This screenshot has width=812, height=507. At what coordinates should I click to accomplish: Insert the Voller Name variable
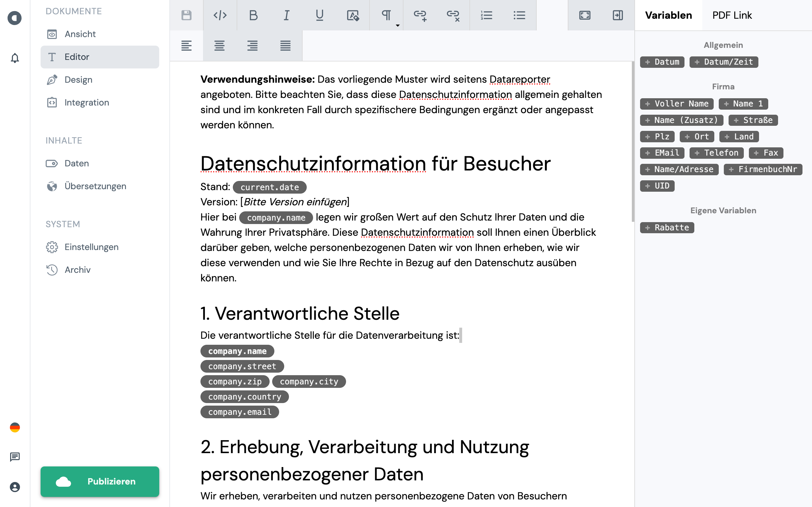[x=677, y=104]
